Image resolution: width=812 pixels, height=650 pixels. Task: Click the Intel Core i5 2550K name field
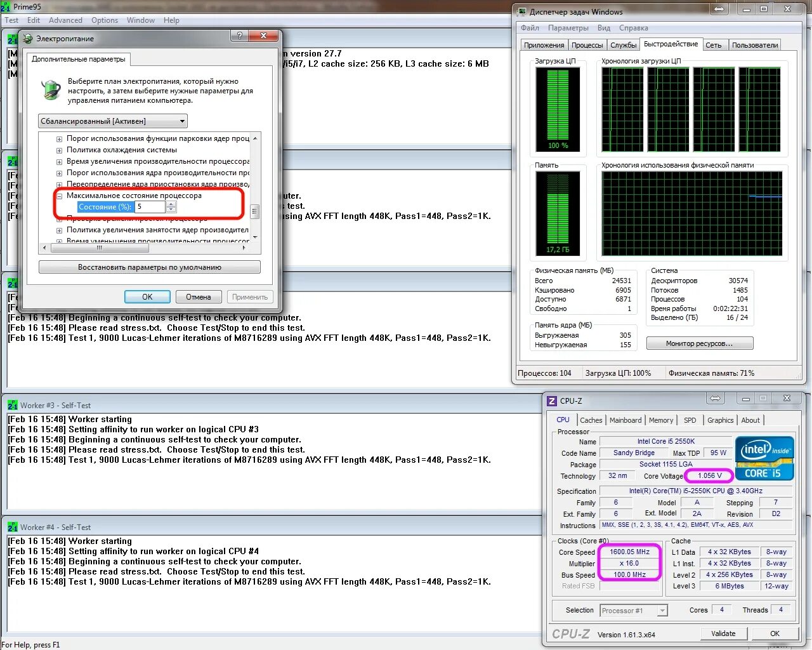click(x=666, y=441)
